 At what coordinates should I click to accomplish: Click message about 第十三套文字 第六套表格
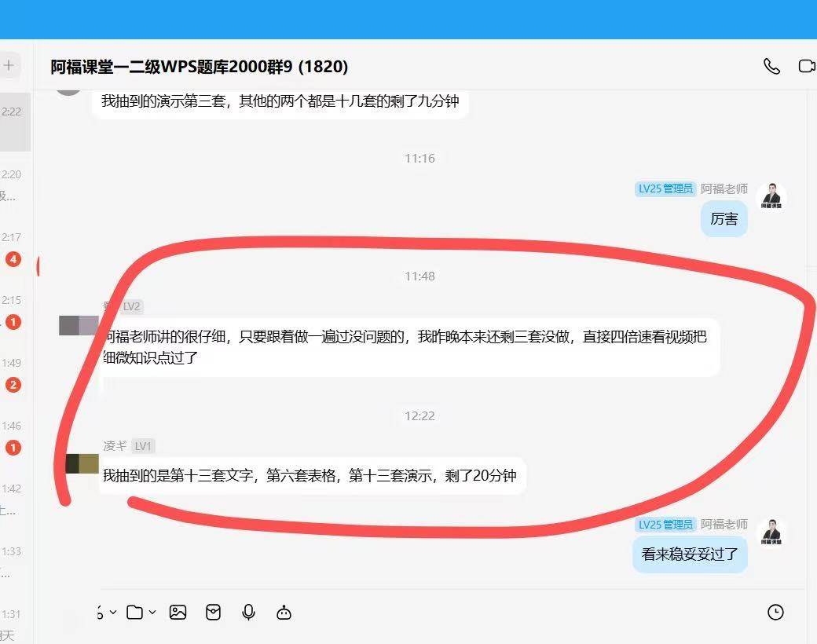[x=312, y=476]
